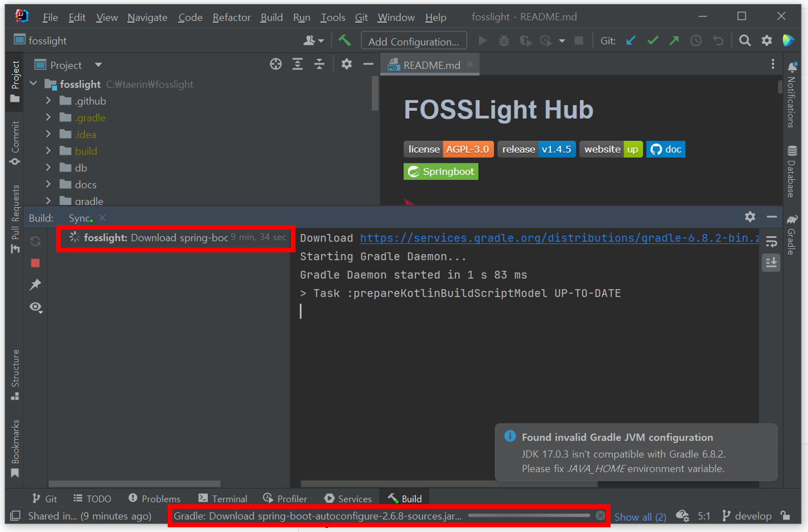Click Select Opened File target icon

(x=276, y=64)
